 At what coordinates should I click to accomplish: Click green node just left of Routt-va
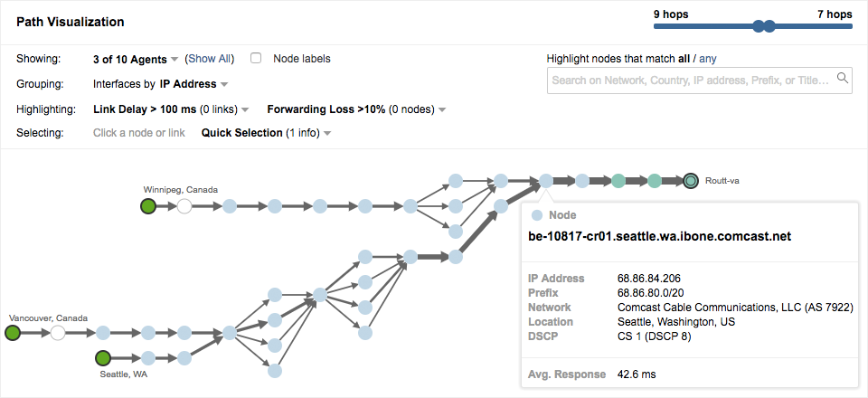(655, 181)
